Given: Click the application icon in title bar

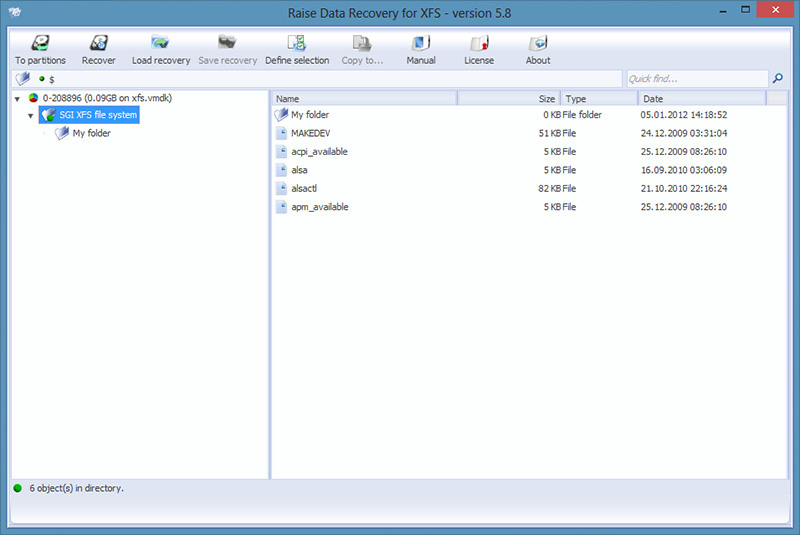Looking at the screenshot, I should tap(15, 12).
